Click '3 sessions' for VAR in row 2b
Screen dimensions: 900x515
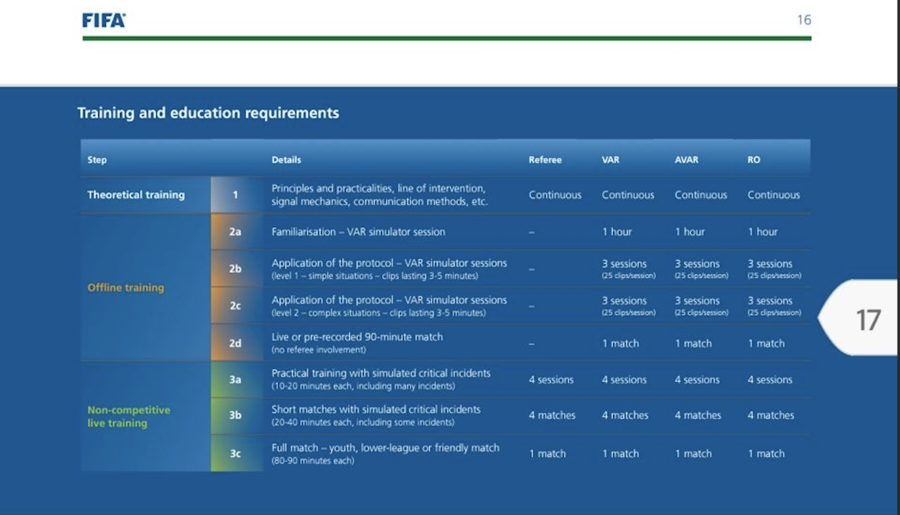(624, 264)
